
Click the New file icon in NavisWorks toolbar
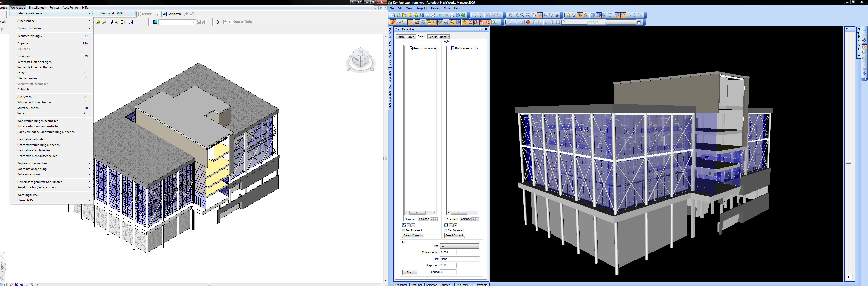[x=393, y=15]
